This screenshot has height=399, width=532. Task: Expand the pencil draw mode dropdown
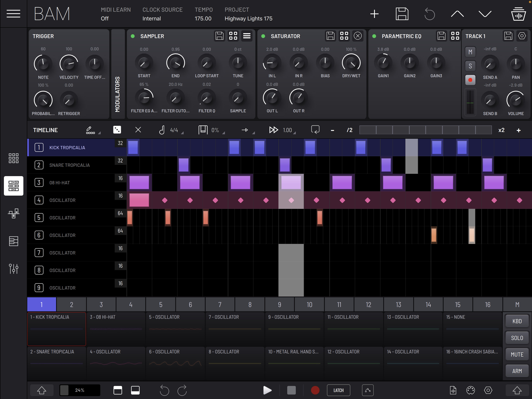[93, 130]
